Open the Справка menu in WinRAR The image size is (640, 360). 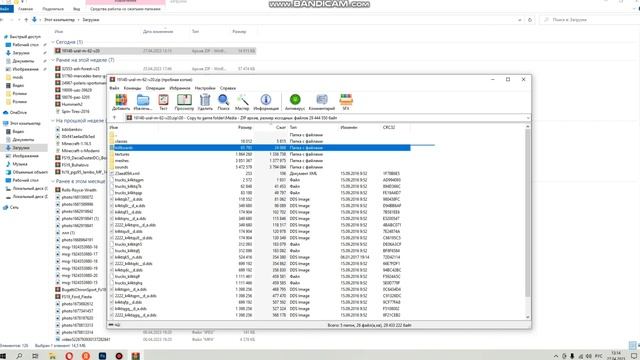[x=228, y=88]
